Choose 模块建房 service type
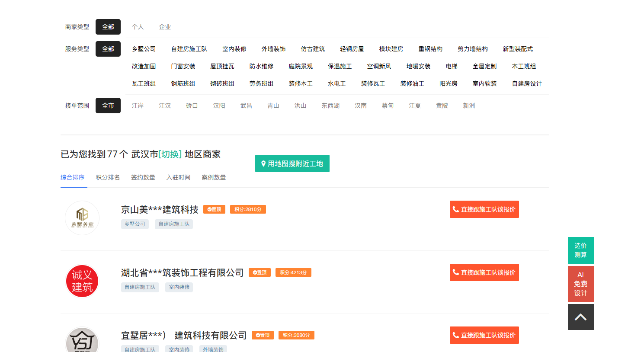 391,49
